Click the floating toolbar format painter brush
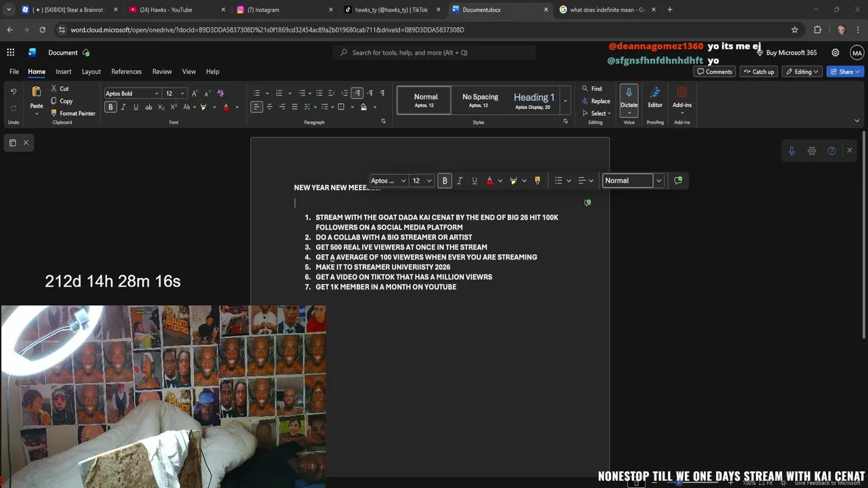 (x=537, y=180)
